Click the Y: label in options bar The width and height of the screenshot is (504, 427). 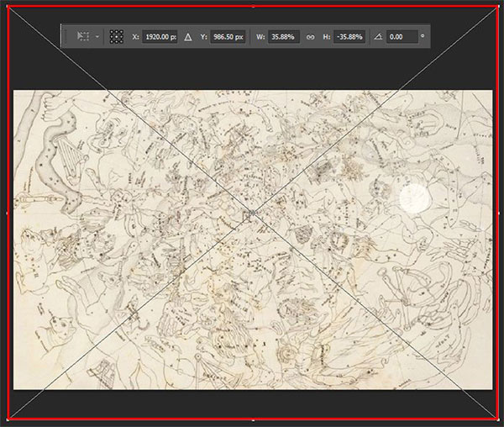coord(204,37)
